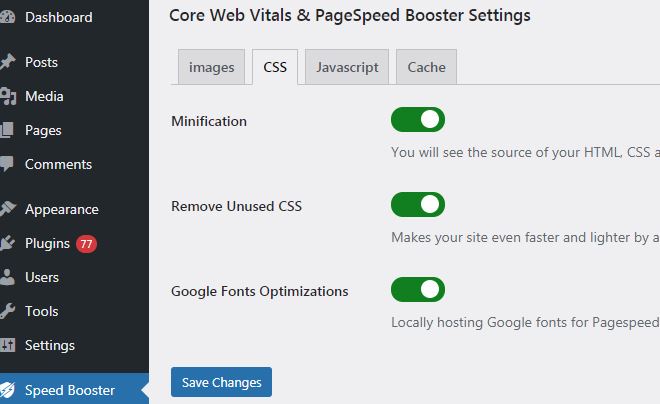Click the Users person icon
660x404 pixels.
pyautogui.click(x=7, y=277)
